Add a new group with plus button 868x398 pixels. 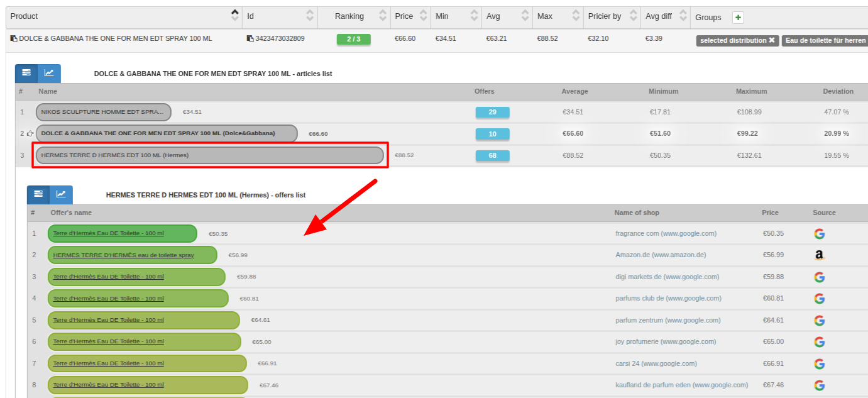pyautogui.click(x=738, y=18)
